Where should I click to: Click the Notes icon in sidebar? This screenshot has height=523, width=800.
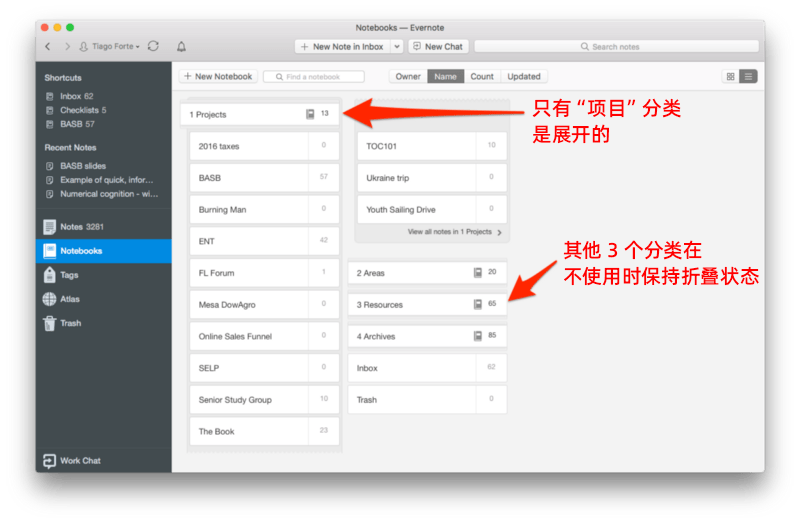click(x=49, y=227)
